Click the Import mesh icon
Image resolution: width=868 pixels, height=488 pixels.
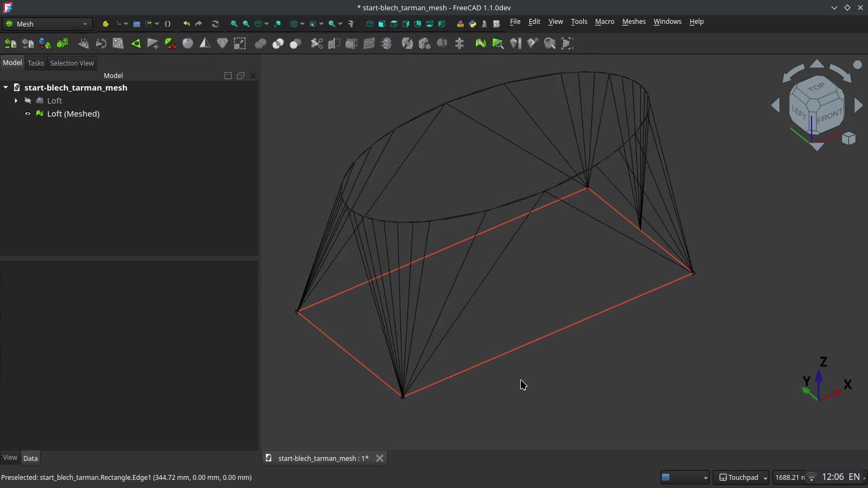[10, 43]
